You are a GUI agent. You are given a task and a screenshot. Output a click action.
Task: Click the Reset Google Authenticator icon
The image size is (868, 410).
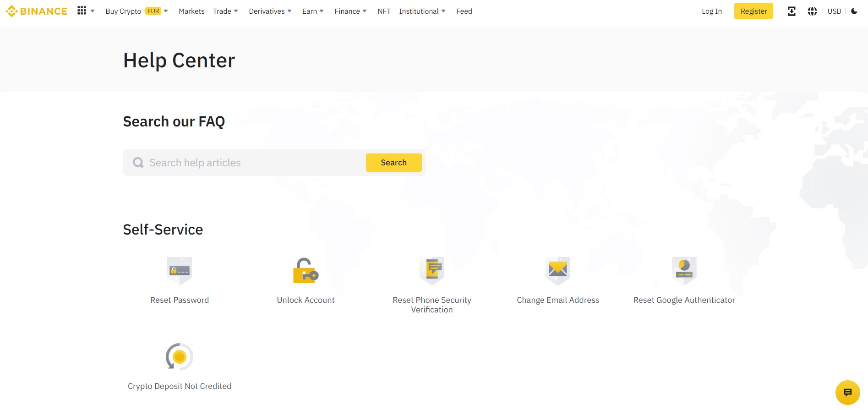684,270
